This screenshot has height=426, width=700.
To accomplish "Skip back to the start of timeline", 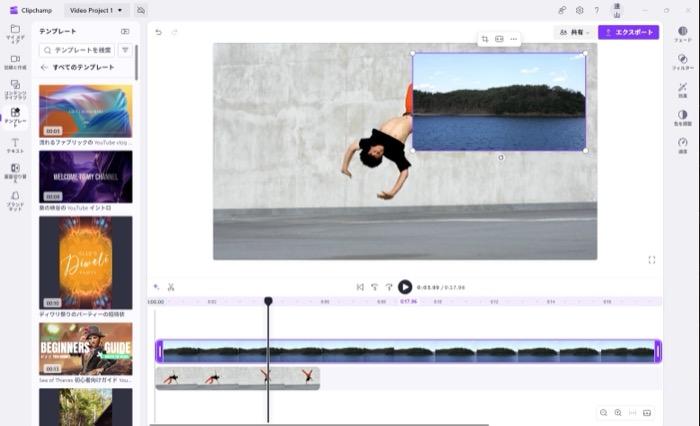I will 360,287.
